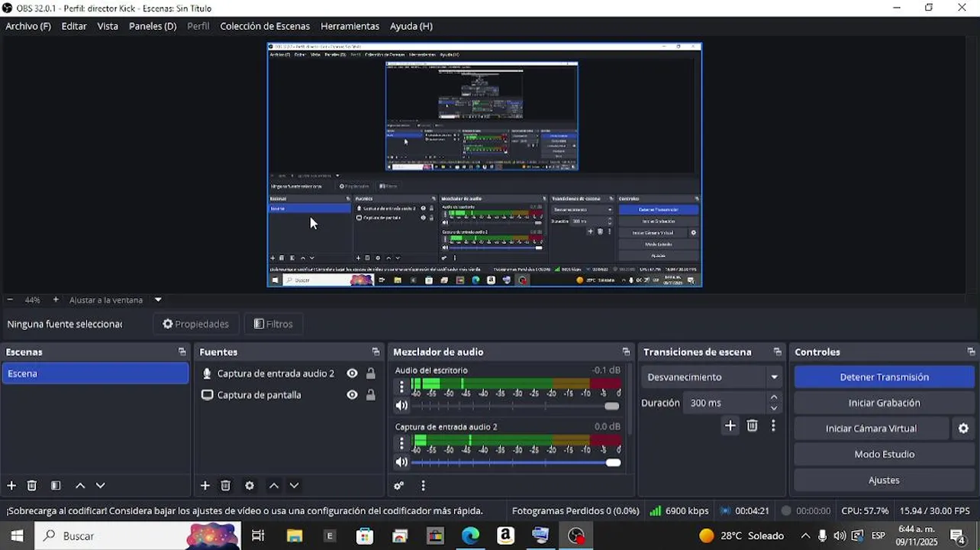Add a new scene with plus icon
The height and width of the screenshot is (550, 980).
tap(11, 486)
